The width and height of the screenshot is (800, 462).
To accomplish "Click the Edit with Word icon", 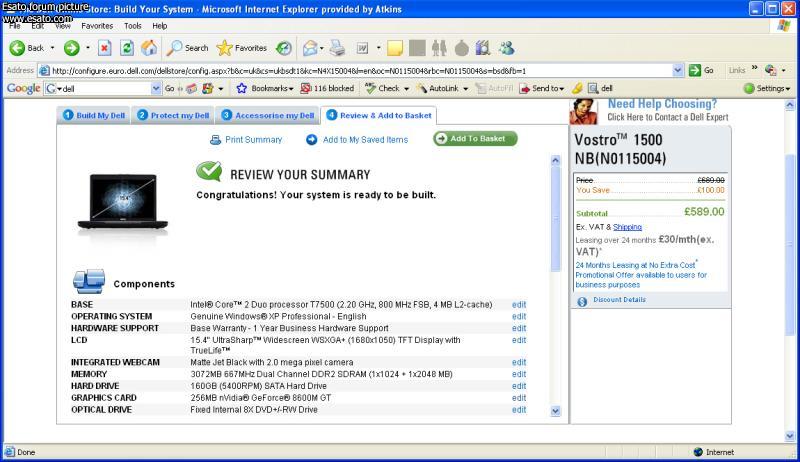I will click(x=362, y=48).
